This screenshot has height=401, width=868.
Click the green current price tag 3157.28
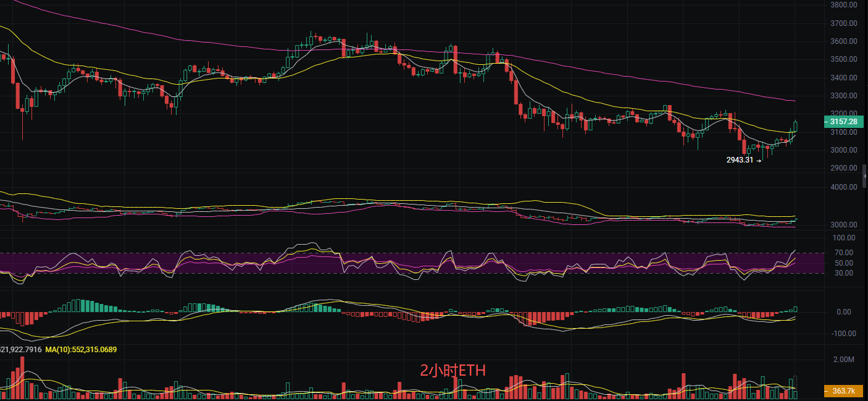(x=843, y=122)
